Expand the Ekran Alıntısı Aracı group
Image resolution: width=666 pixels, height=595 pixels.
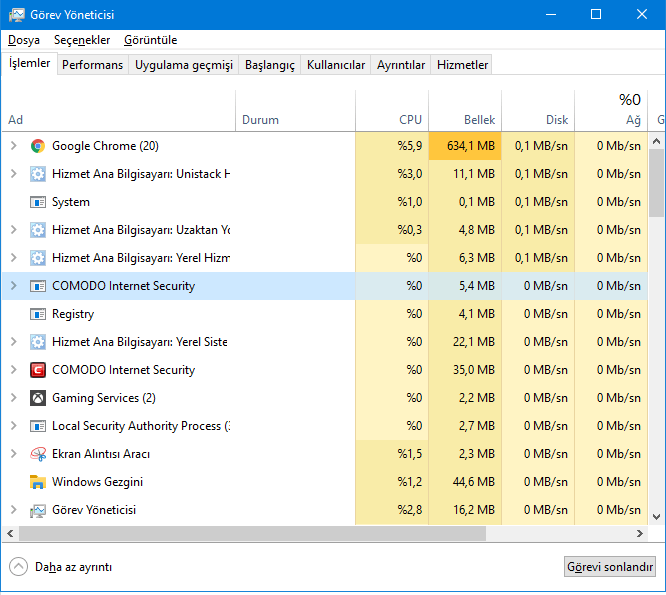(x=13, y=454)
